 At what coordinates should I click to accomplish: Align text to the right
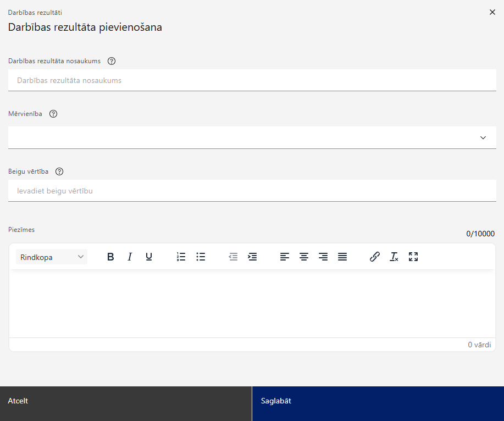(323, 257)
